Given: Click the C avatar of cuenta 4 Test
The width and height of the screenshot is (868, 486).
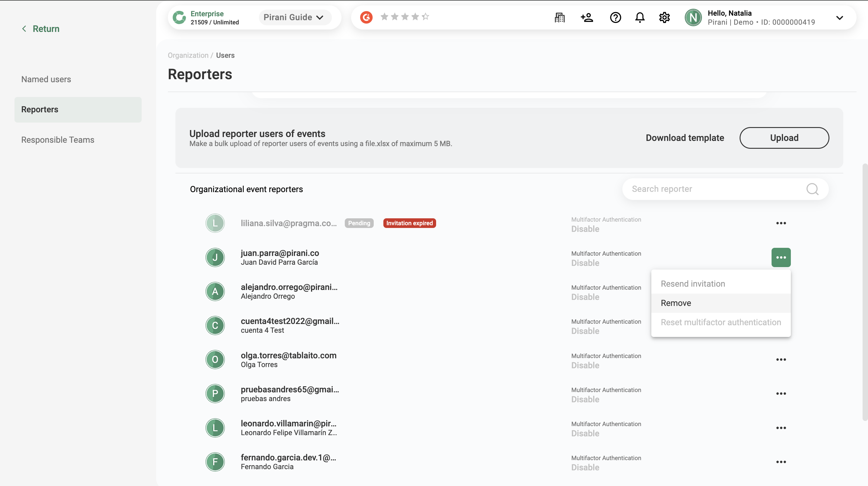Looking at the screenshot, I should pos(215,326).
